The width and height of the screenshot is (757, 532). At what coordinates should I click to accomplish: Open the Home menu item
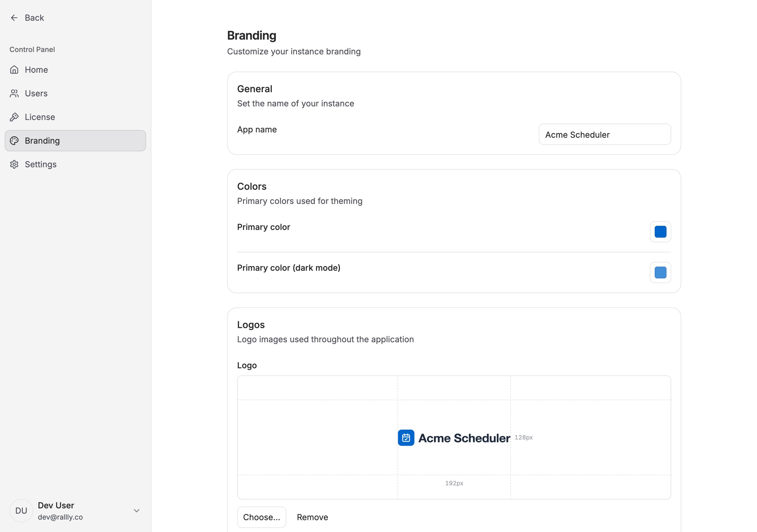click(75, 70)
